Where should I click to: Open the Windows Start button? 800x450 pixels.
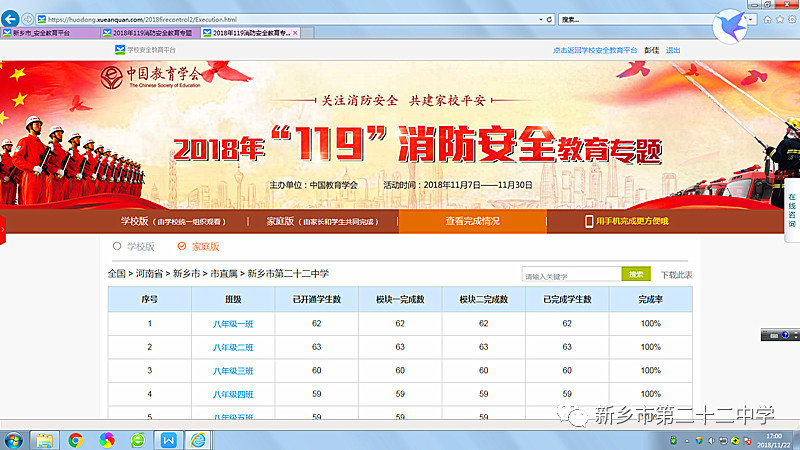pos(13,440)
